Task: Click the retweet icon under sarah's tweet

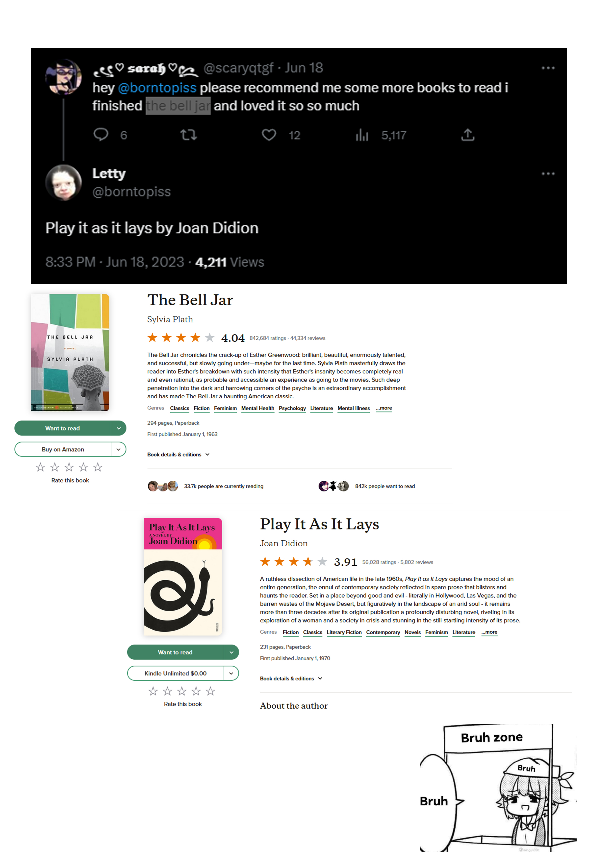Action: pyautogui.click(x=188, y=135)
